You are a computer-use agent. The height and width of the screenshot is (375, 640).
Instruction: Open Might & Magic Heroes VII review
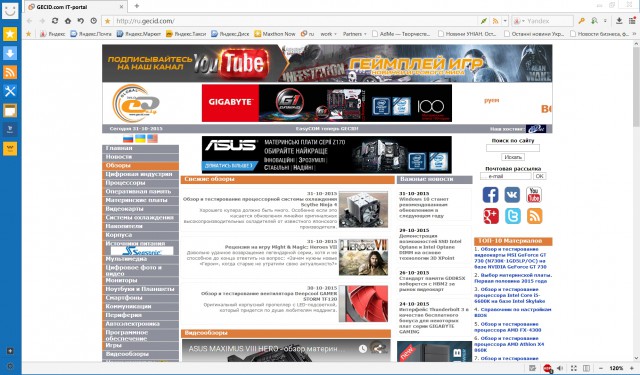[x=281, y=247]
